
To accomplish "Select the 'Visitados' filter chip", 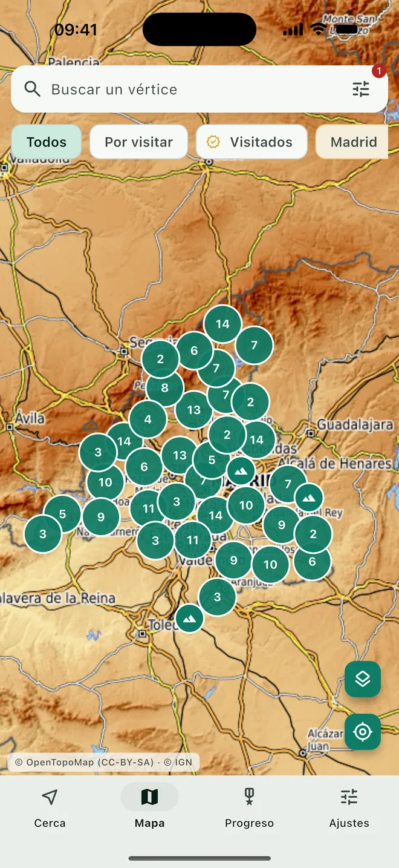I will [x=252, y=142].
